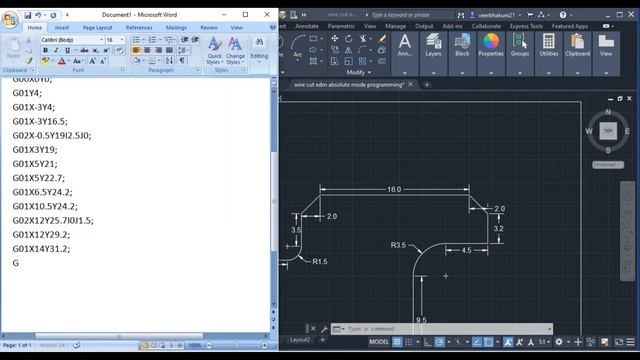Apply subscript formatting in Word

tap(95, 51)
